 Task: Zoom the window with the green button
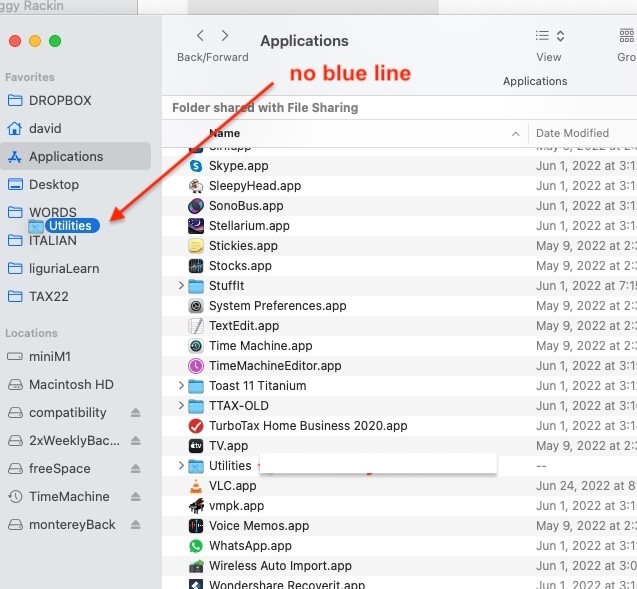pyautogui.click(x=55, y=41)
